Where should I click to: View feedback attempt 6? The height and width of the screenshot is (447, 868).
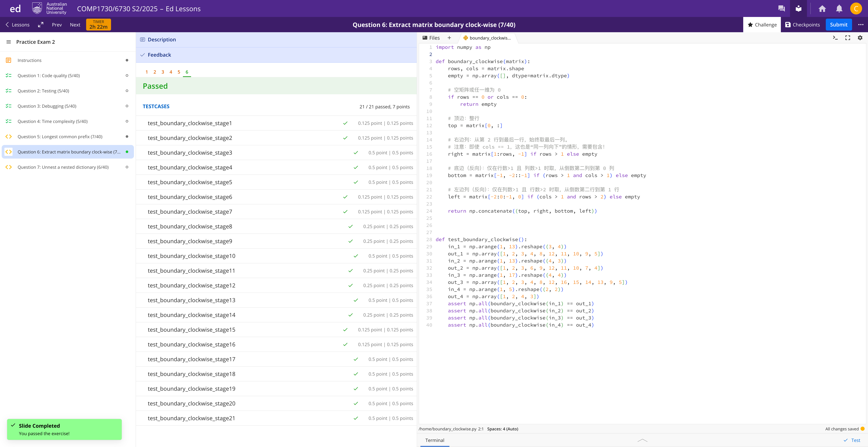187,72
